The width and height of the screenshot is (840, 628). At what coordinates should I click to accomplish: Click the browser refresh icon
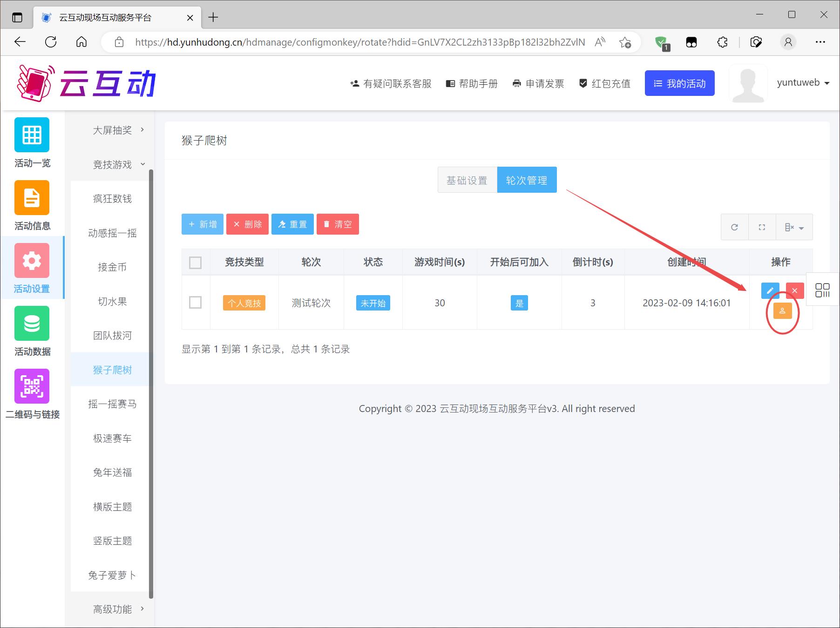pyautogui.click(x=51, y=42)
